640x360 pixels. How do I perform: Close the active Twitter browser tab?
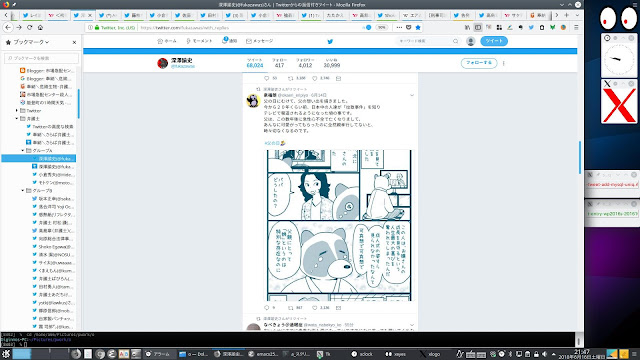pyautogui.click(x=90, y=16)
